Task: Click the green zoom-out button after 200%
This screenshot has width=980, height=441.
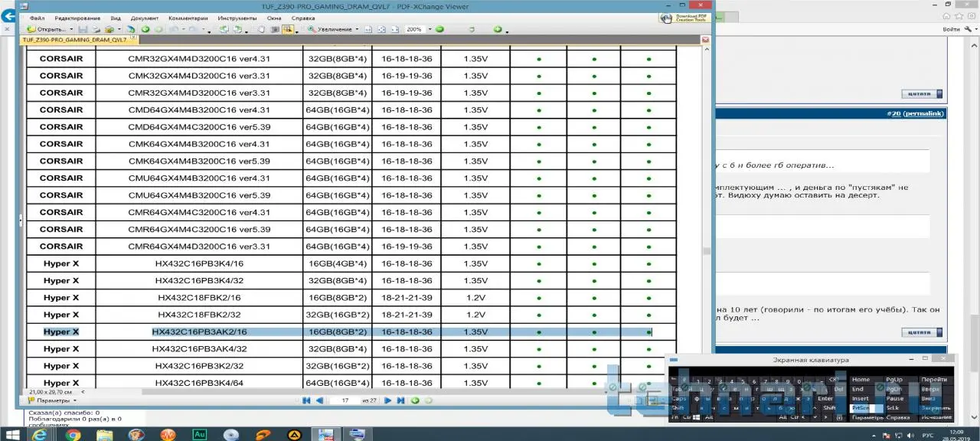Action: click(x=439, y=29)
